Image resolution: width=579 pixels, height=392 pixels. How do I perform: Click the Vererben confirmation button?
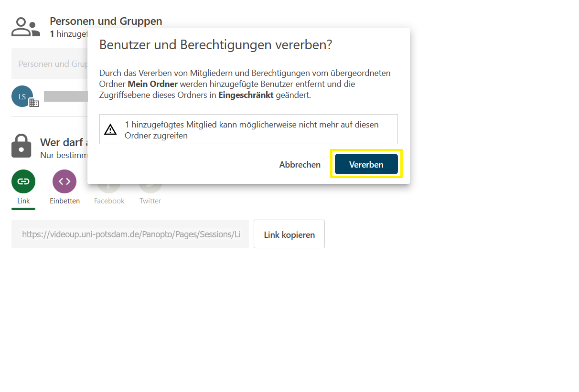[x=366, y=164]
